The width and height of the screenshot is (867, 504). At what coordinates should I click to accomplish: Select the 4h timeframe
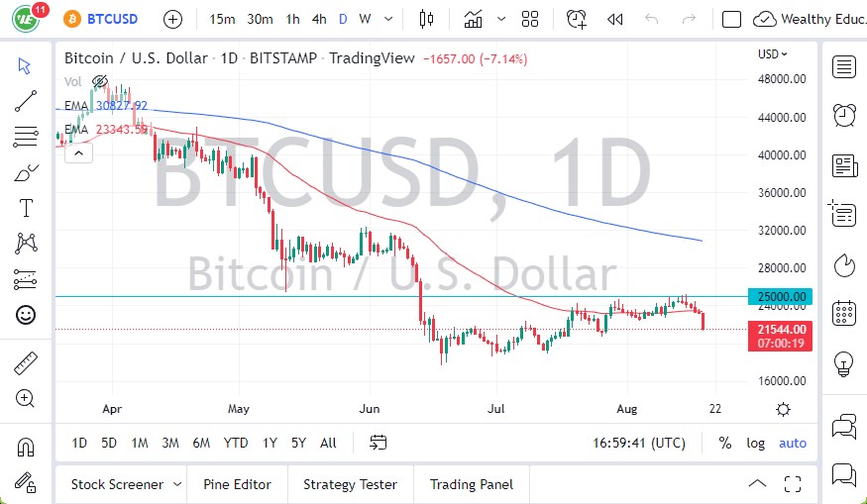[318, 19]
